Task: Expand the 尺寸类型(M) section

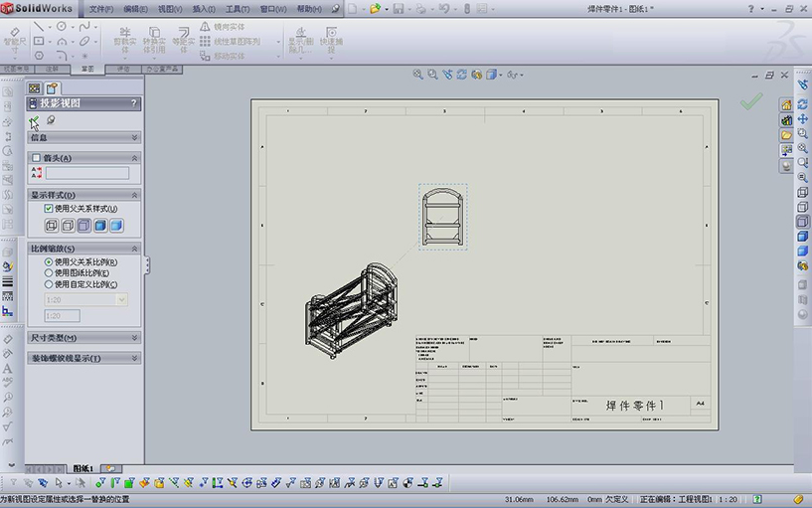Action: [134, 338]
